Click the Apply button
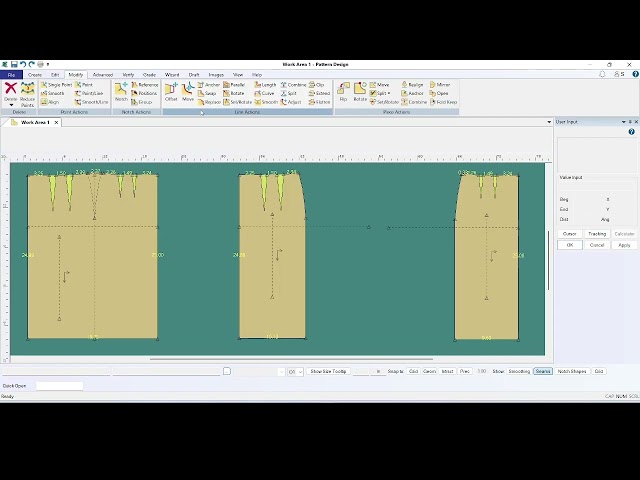The image size is (640, 480). coord(624,245)
